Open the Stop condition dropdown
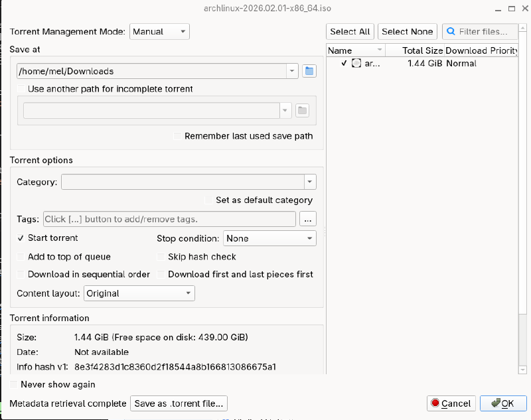Viewport: 531px width, 420px height. click(x=269, y=238)
